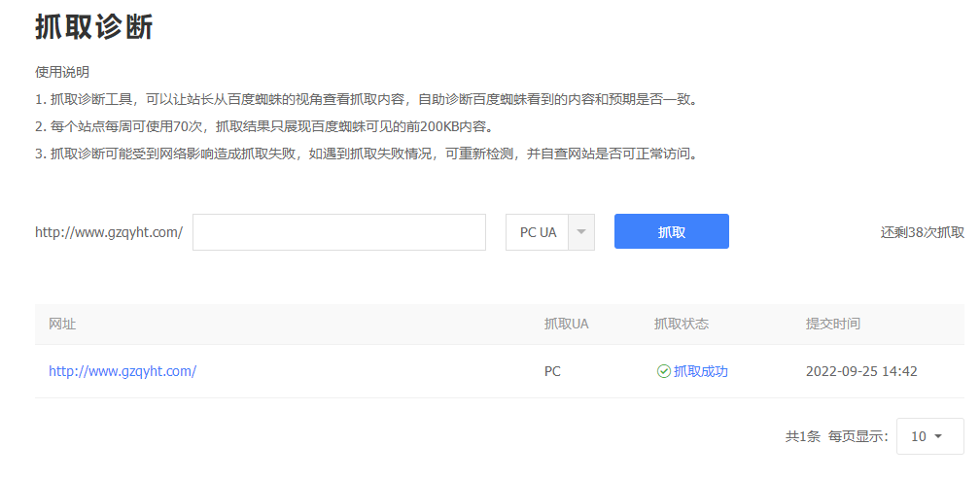This screenshot has height=480, width=980.
Task: Click the green success checkmark icon
Action: click(664, 371)
